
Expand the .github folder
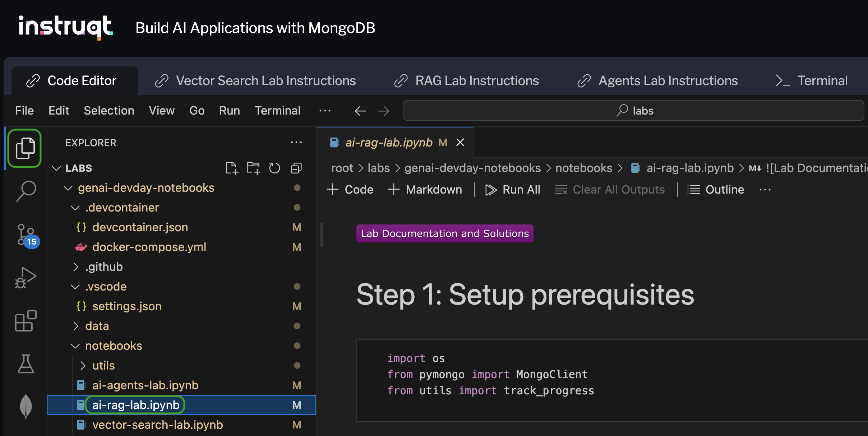coord(75,267)
